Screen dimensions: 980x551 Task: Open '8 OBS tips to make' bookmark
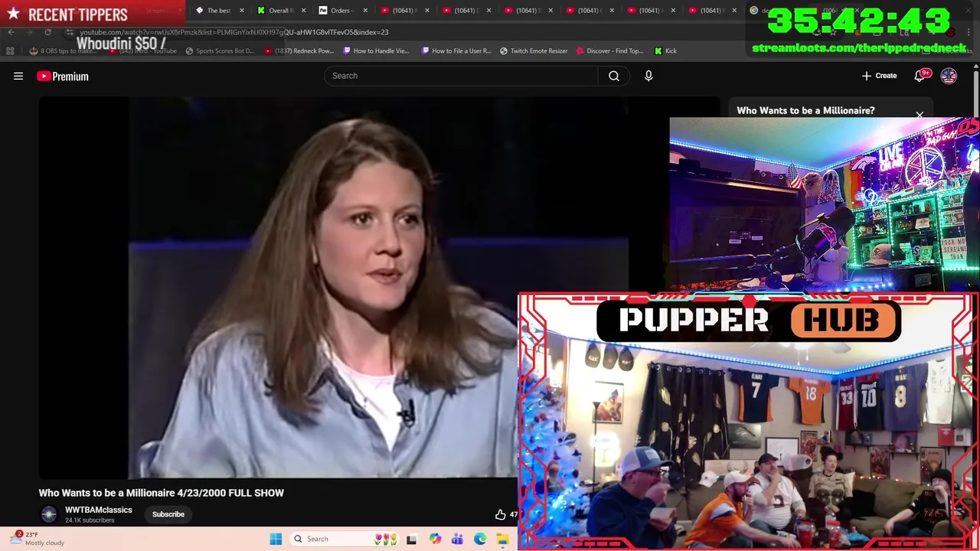(64, 51)
